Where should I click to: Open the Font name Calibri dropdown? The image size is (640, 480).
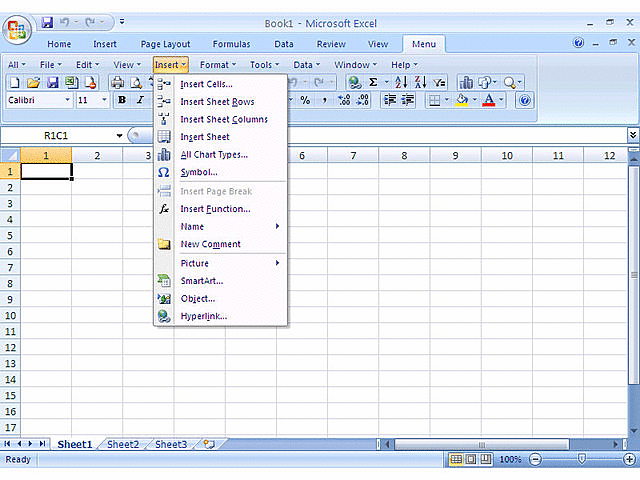coord(67,100)
